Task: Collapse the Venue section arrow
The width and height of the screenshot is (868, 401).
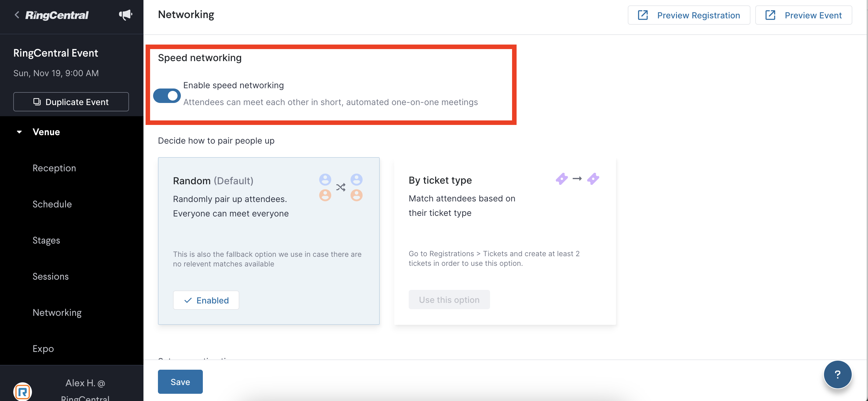Action: click(x=19, y=132)
